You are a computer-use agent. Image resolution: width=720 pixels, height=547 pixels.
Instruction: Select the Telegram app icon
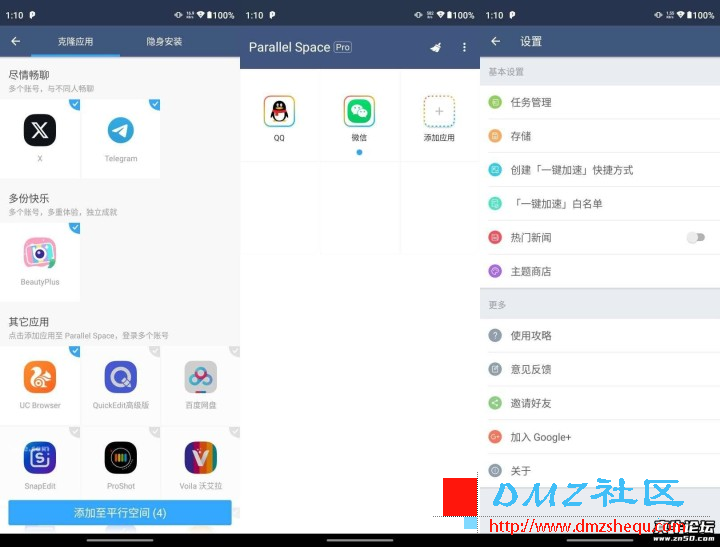pyautogui.click(x=120, y=130)
